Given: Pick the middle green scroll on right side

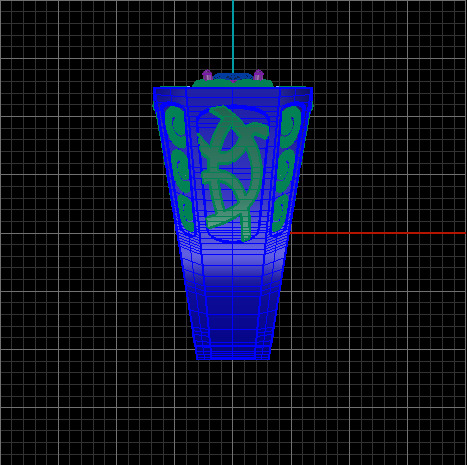Looking at the screenshot, I should [285, 171].
